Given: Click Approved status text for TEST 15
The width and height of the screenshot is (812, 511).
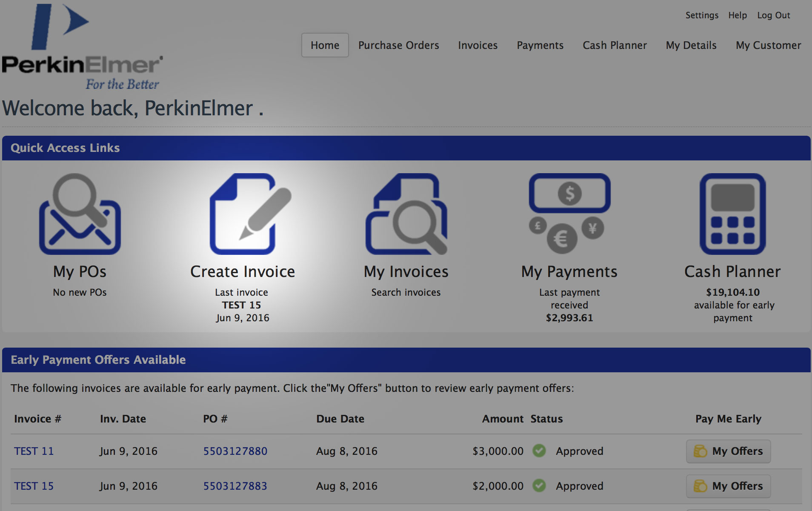Looking at the screenshot, I should point(580,486).
